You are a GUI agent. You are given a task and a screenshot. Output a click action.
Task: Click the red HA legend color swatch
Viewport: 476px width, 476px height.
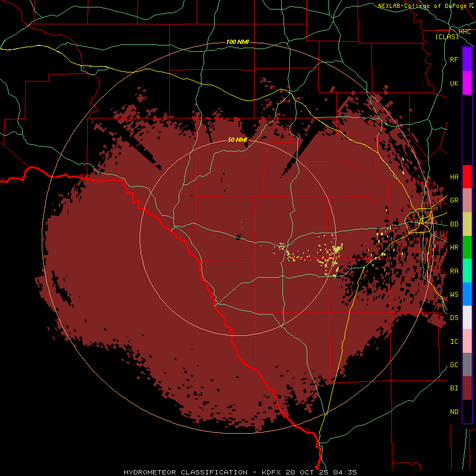[x=467, y=177]
